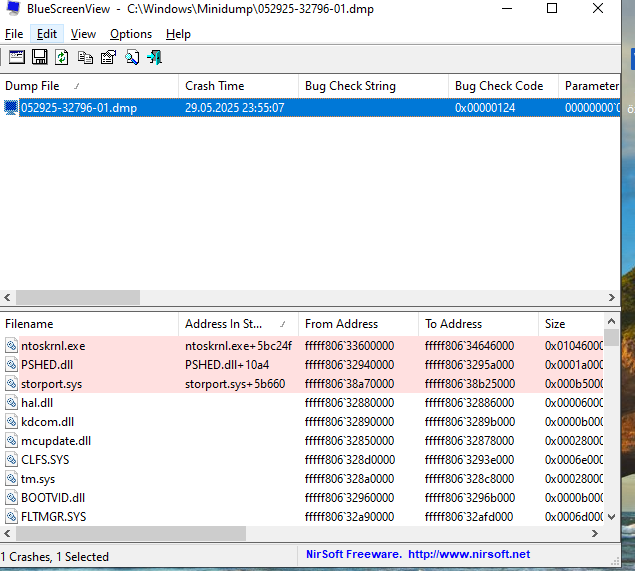
Task: Click lower pane vertical scrollbar down arrow
Action: tap(612, 517)
